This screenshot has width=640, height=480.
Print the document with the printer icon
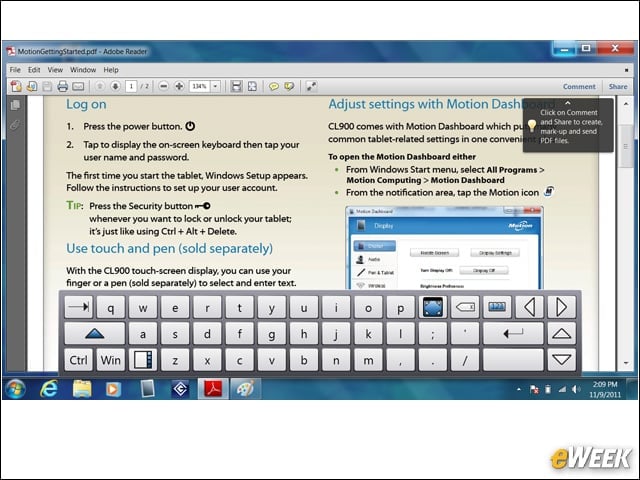point(62,86)
